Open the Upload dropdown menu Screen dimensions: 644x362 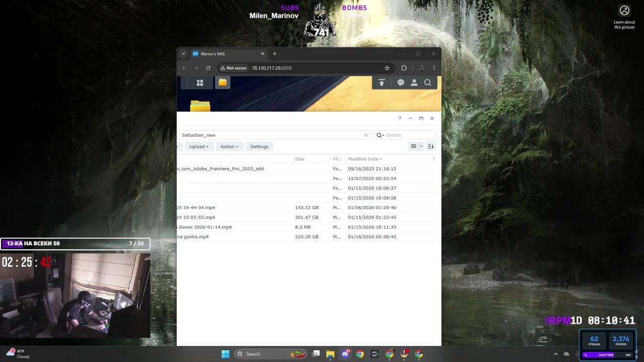(199, 147)
